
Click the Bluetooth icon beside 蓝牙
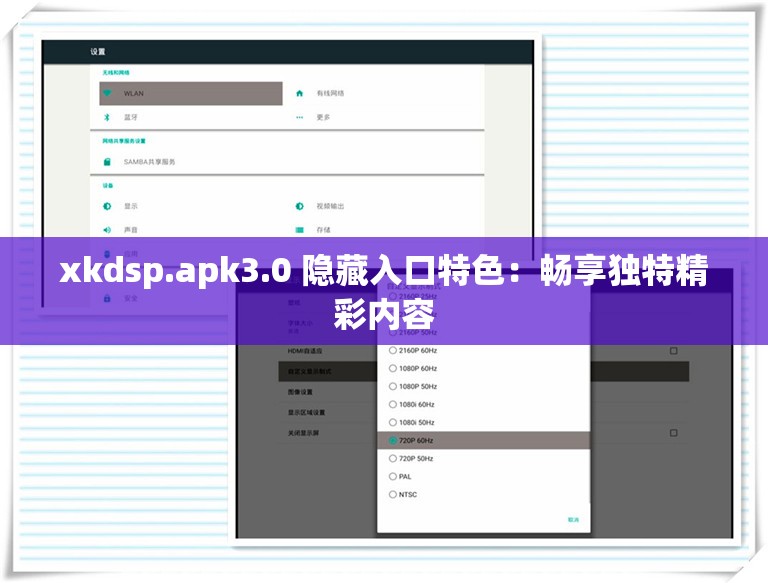coord(107,117)
